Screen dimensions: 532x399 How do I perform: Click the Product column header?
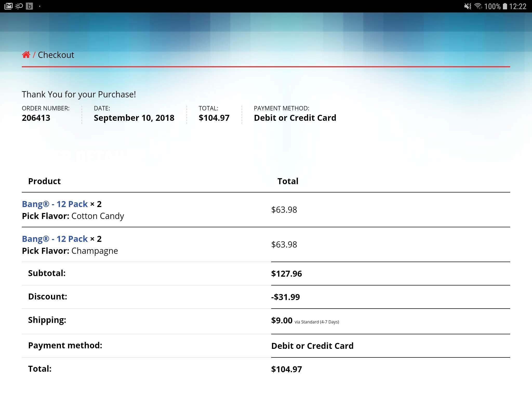pos(44,181)
